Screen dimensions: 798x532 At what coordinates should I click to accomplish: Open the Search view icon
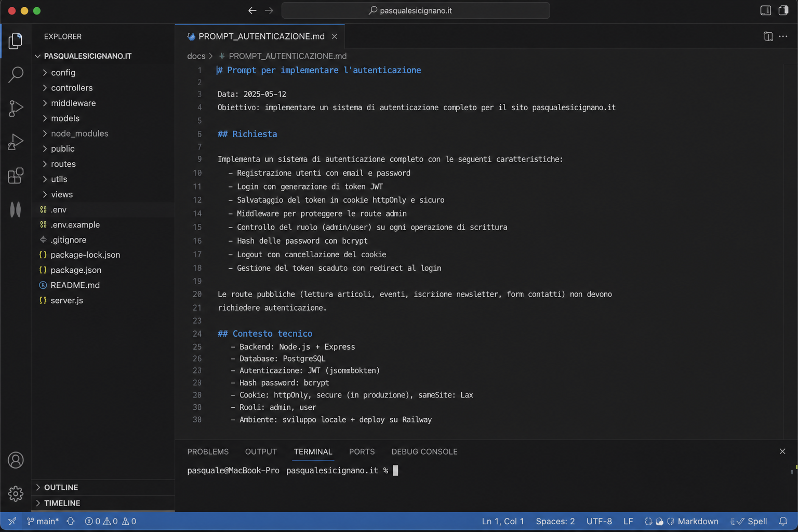[16, 74]
